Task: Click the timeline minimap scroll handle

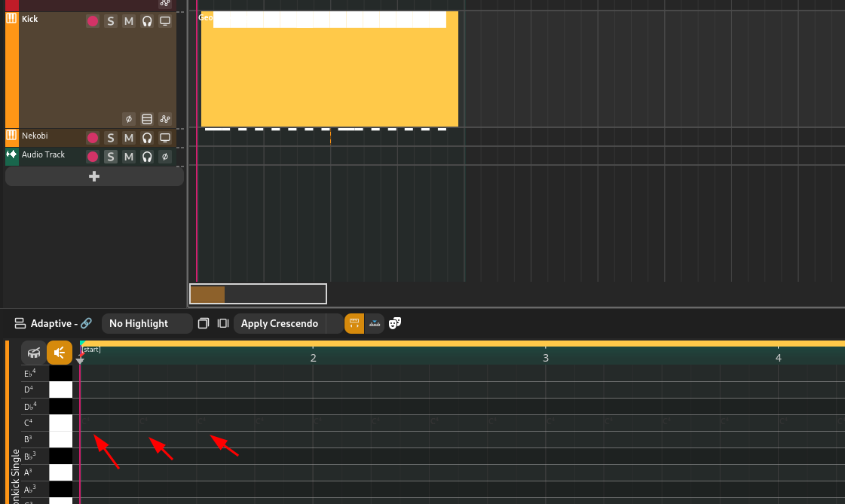Action: pos(207,294)
